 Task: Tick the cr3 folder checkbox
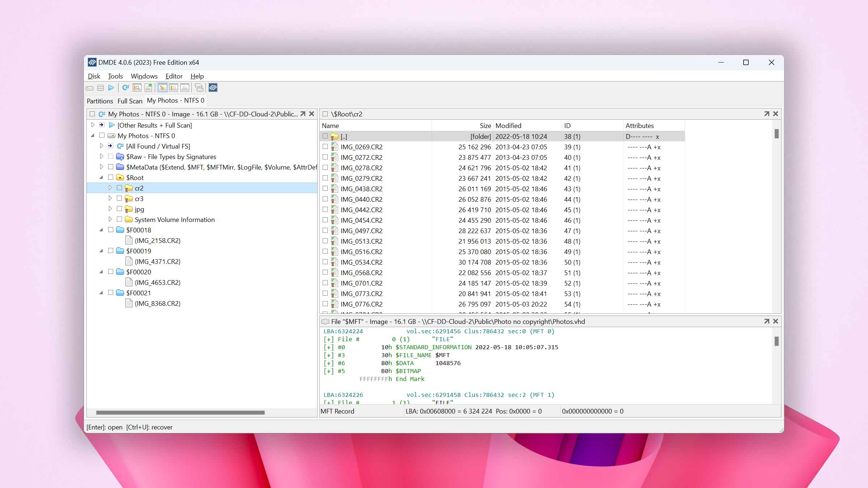(x=119, y=198)
